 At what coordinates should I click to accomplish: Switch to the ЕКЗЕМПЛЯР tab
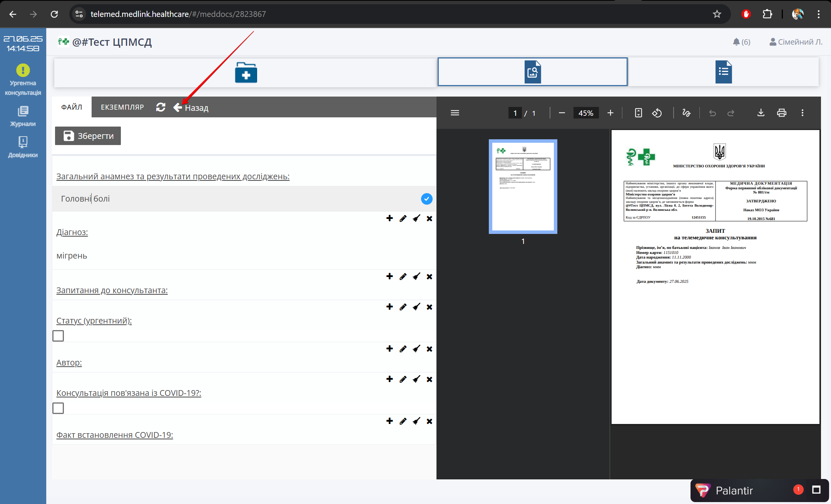pyautogui.click(x=122, y=107)
